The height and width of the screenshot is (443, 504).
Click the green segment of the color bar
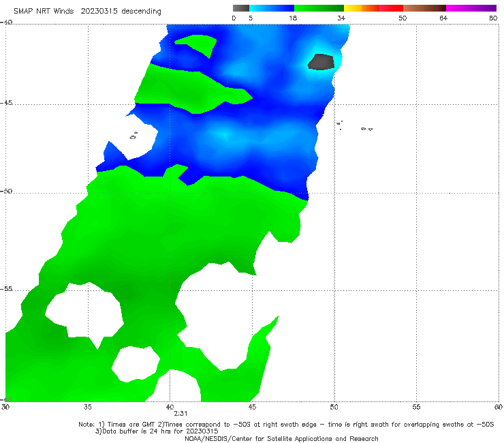pyautogui.click(x=319, y=8)
